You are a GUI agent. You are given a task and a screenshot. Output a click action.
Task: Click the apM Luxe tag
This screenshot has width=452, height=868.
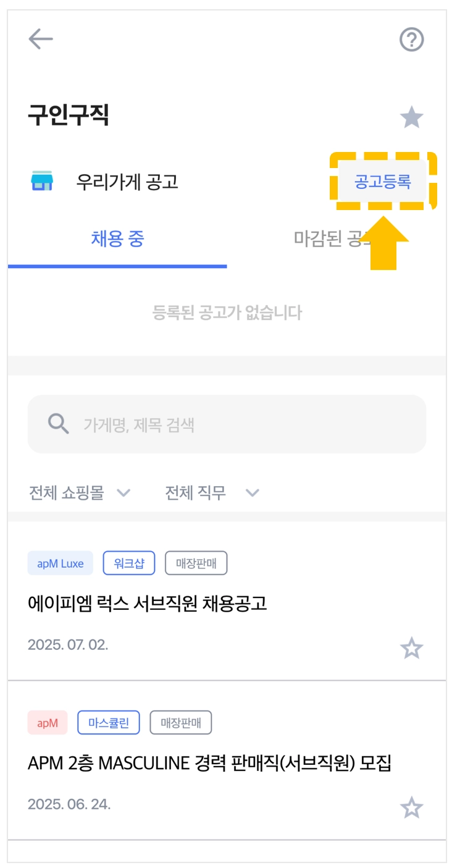[x=60, y=563]
